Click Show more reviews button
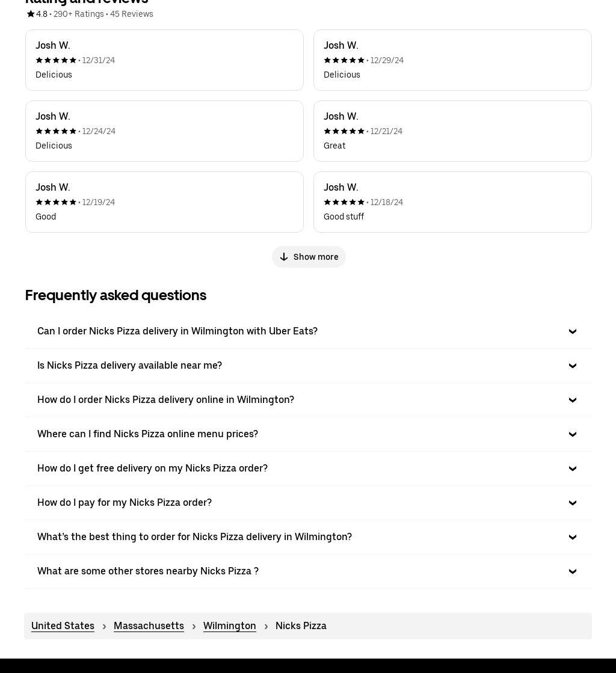This screenshot has width=616, height=673. 309,257
